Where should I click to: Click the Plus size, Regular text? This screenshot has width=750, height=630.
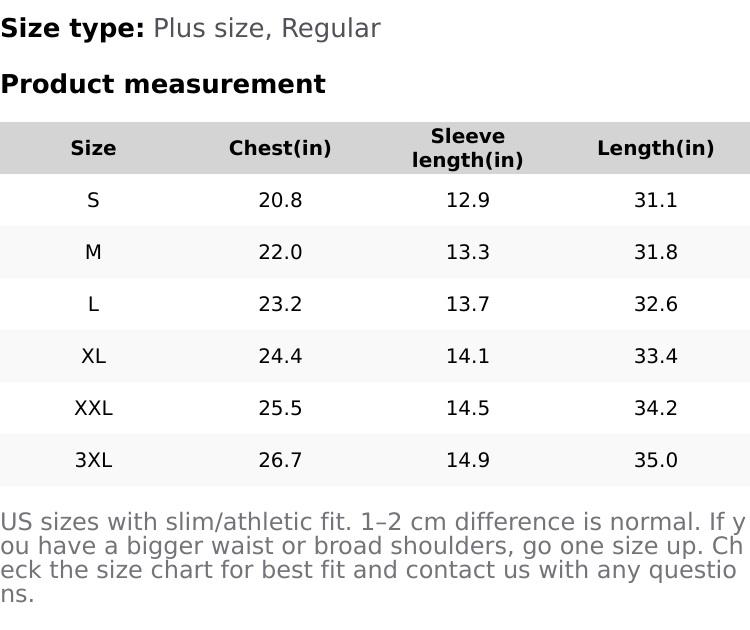click(x=267, y=28)
